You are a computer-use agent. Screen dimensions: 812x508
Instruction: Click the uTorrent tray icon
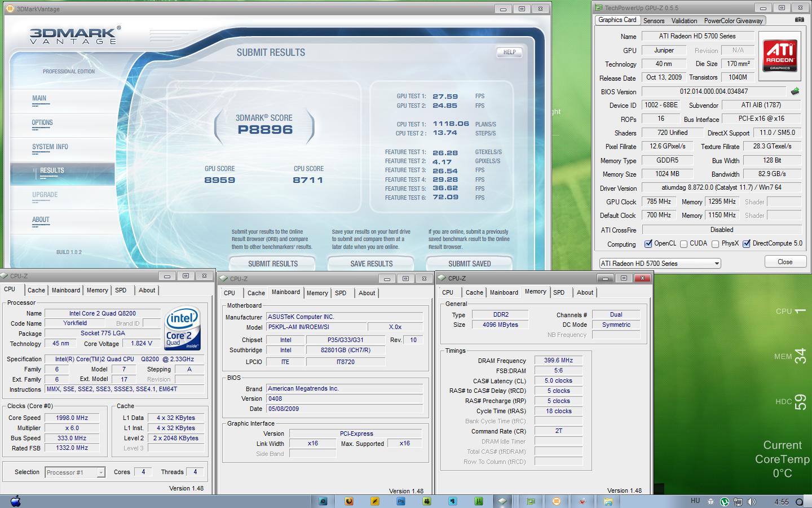(725, 501)
